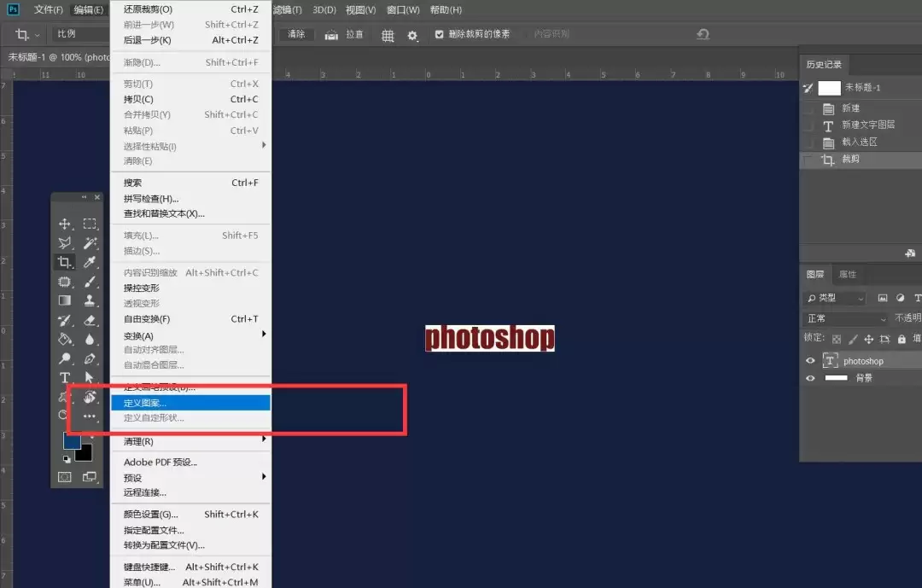922x588 pixels.
Task: Open the 窗口(W) menu
Action: click(403, 10)
